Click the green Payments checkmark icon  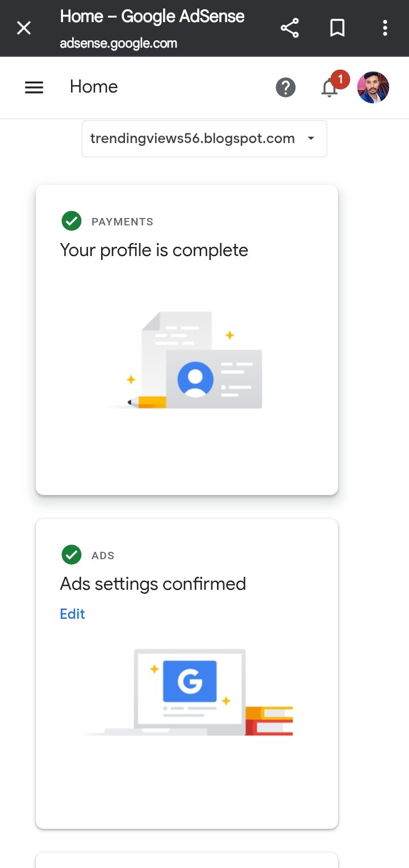point(71,221)
